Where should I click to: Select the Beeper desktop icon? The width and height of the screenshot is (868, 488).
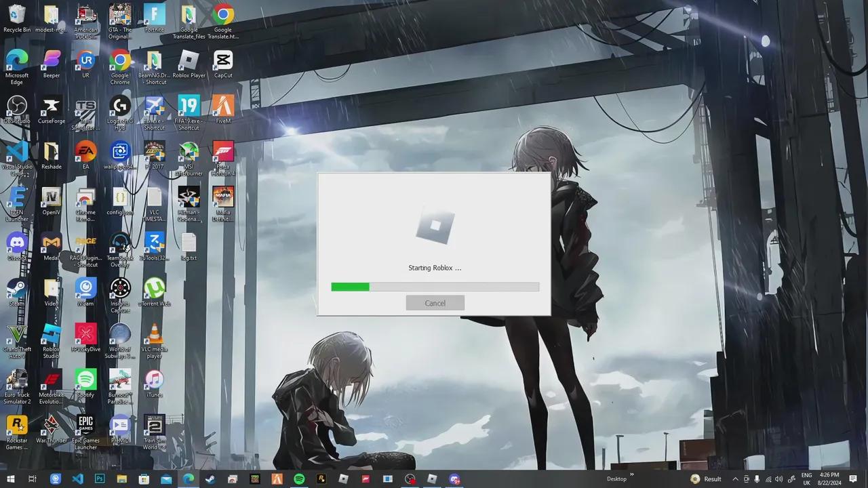click(x=52, y=64)
